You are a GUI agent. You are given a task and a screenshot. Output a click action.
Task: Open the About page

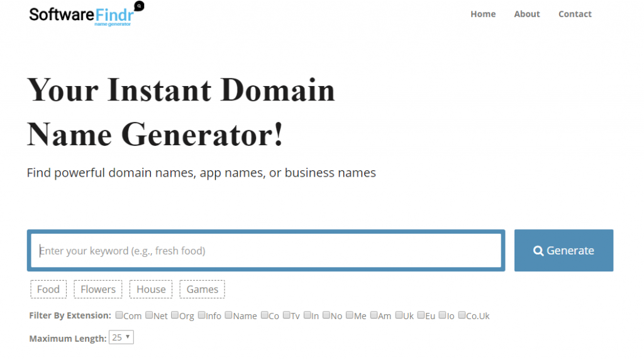point(527,14)
